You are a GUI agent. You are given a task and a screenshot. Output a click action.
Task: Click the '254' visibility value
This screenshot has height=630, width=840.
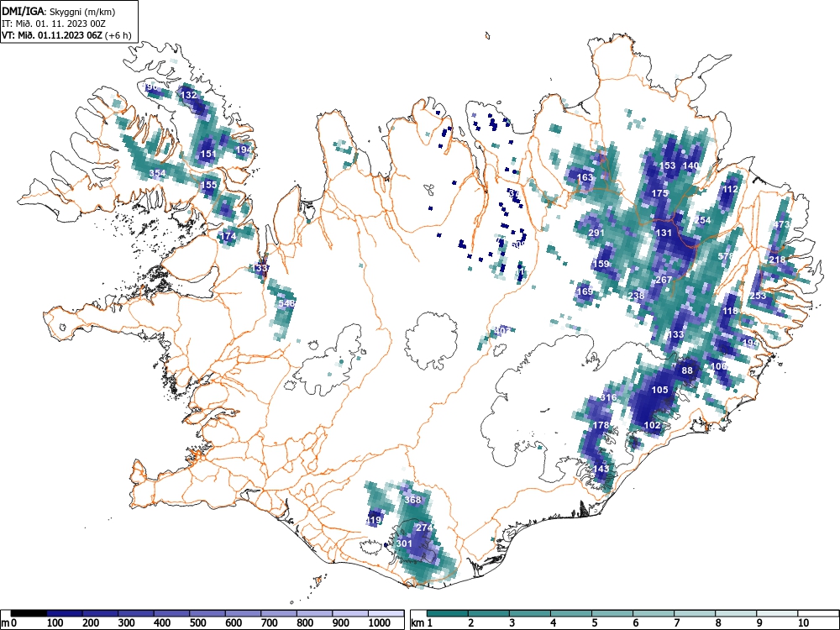pos(702,220)
